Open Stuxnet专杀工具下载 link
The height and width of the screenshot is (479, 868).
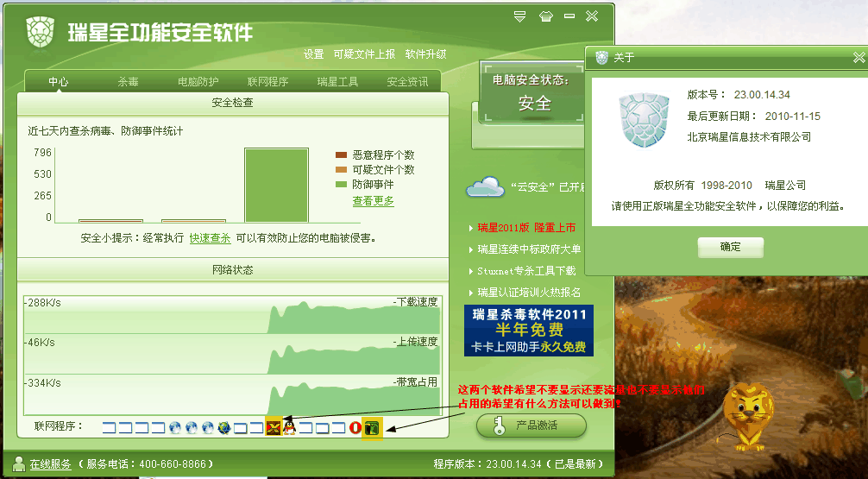526,271
